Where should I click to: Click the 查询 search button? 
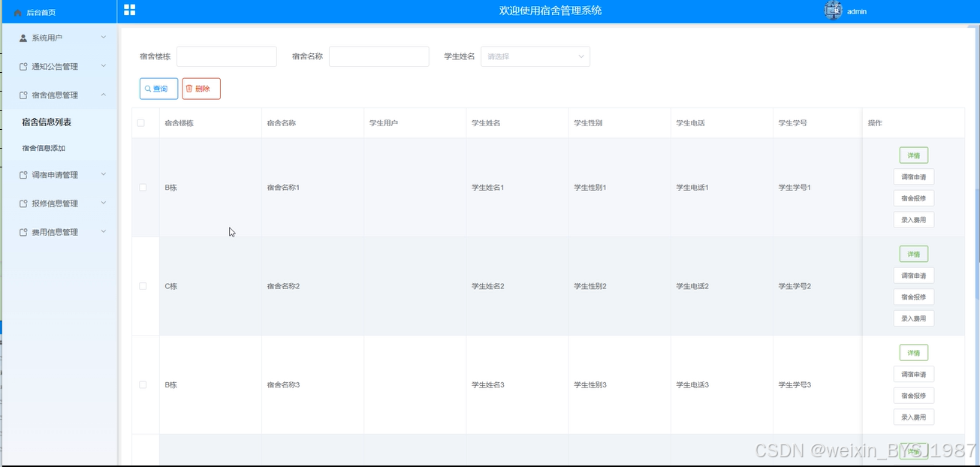point(158,89)
